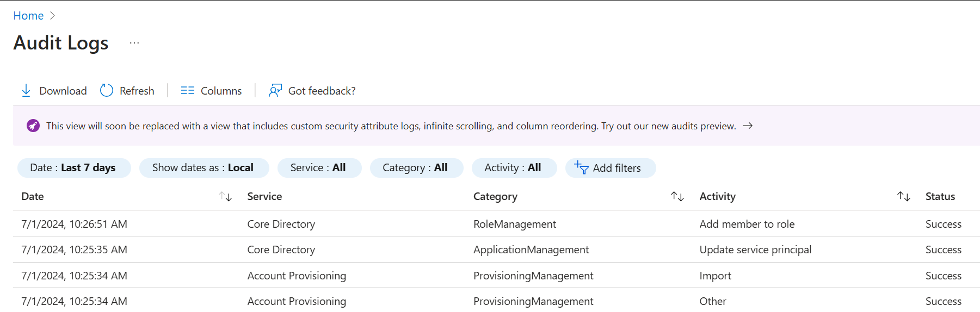Click the Refresh circular arrow icon
The height and width of the screenshot is (312, 980).
[x=107, y=91]
